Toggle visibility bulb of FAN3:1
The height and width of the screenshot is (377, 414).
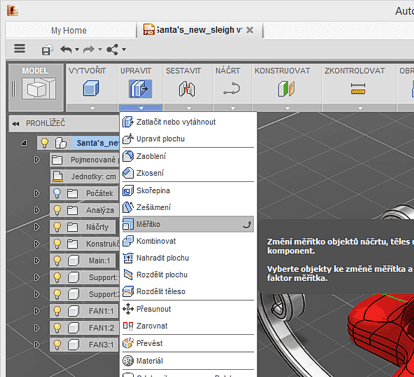(57, 345)
